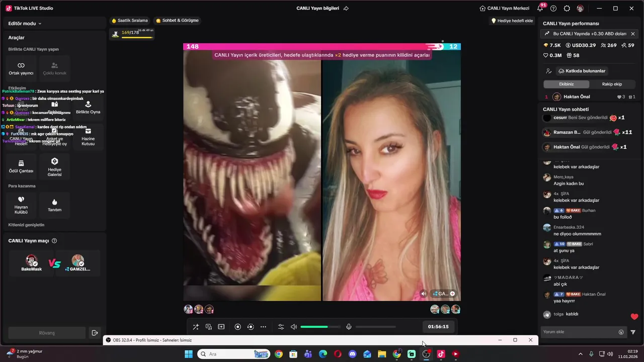Select the Sohbet & Görüşme tab
Viewport: 644px width, 362px height.
click(x=177, y=21)
